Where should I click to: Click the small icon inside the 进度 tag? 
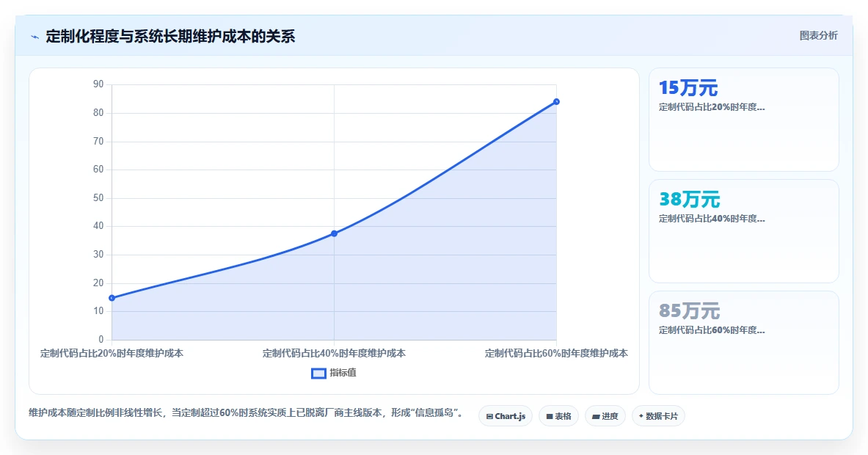click(x=597, y=417)
